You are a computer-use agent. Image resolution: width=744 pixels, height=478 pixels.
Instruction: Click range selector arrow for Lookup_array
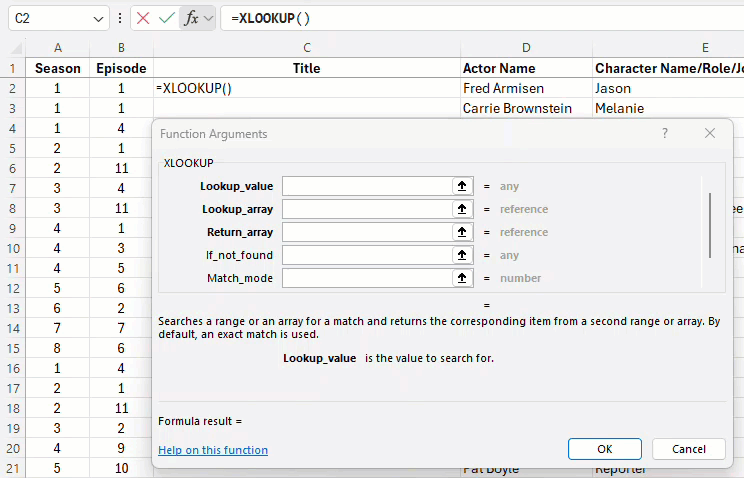[461, 209]
